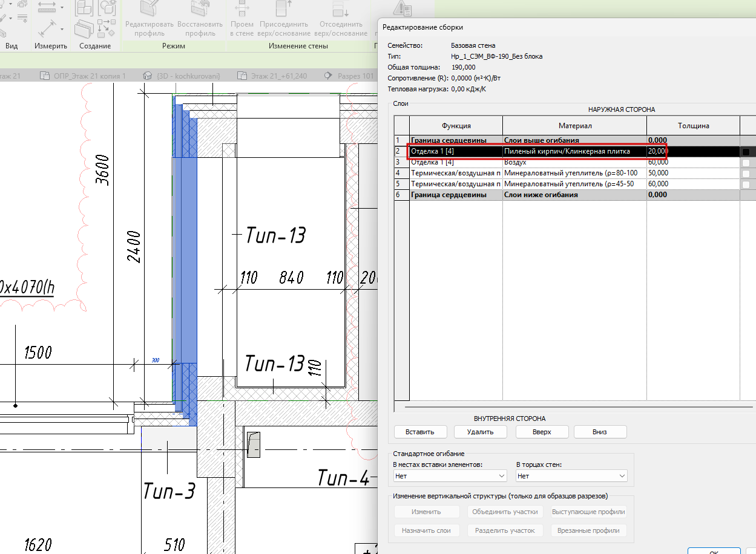
Task: Click 'Термическая/воздушная п' cell in row 4
Action: coord(456,173)
